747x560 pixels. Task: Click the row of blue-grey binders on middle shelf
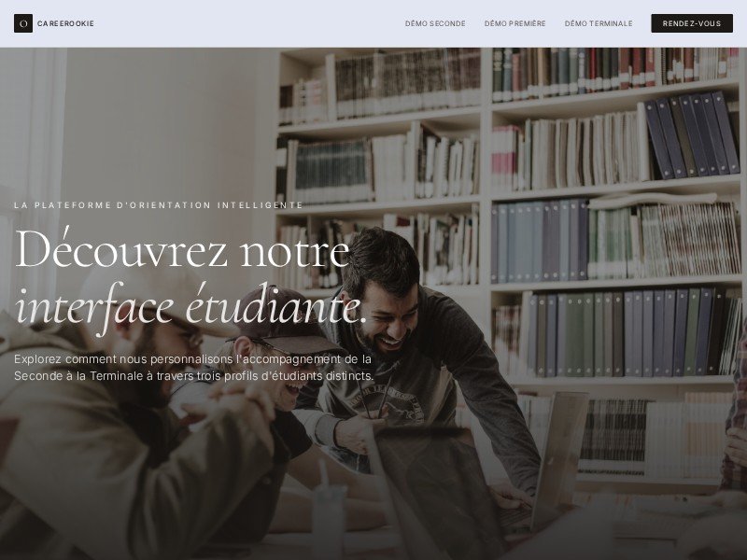click(541, 241)
